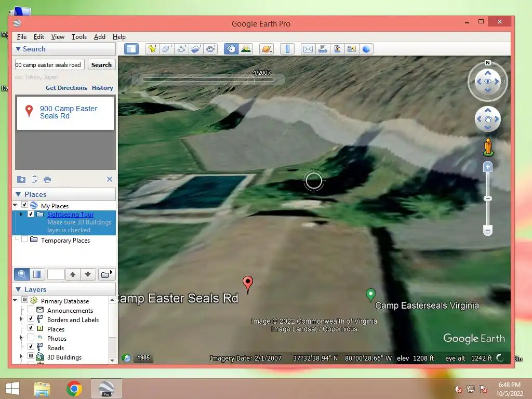Collapse the Search panel
This screenshot has width=532, height=399.
[18, 49]
